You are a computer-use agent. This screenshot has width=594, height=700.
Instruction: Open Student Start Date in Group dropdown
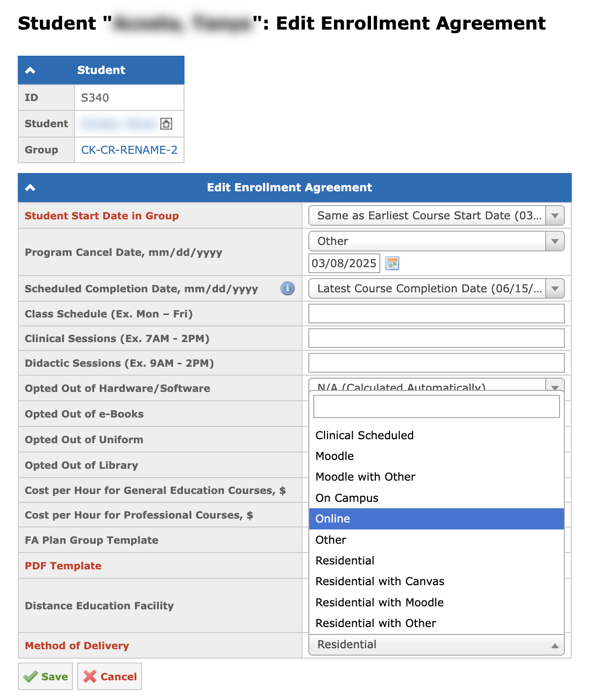click(437, 215)
